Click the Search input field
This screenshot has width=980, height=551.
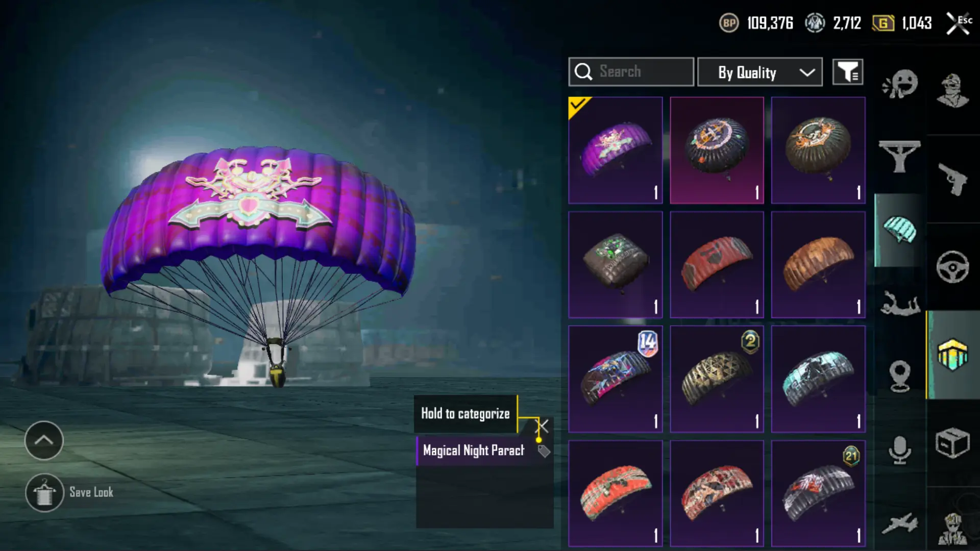(x=631, y=72)
